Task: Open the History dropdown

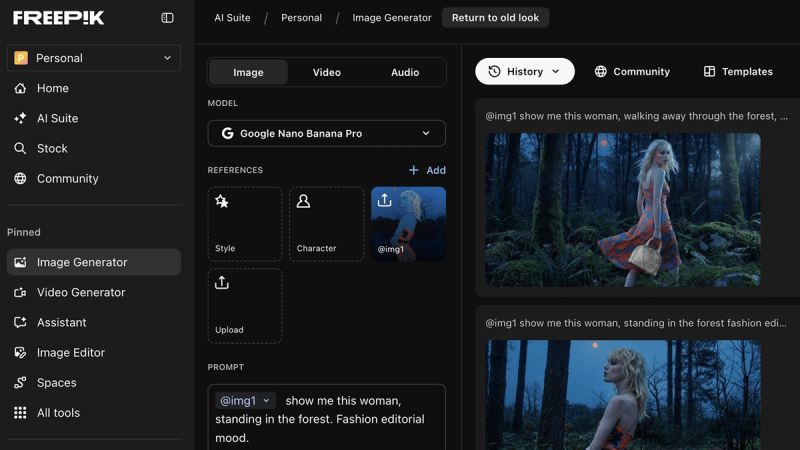Action: (x=524, y=71)
